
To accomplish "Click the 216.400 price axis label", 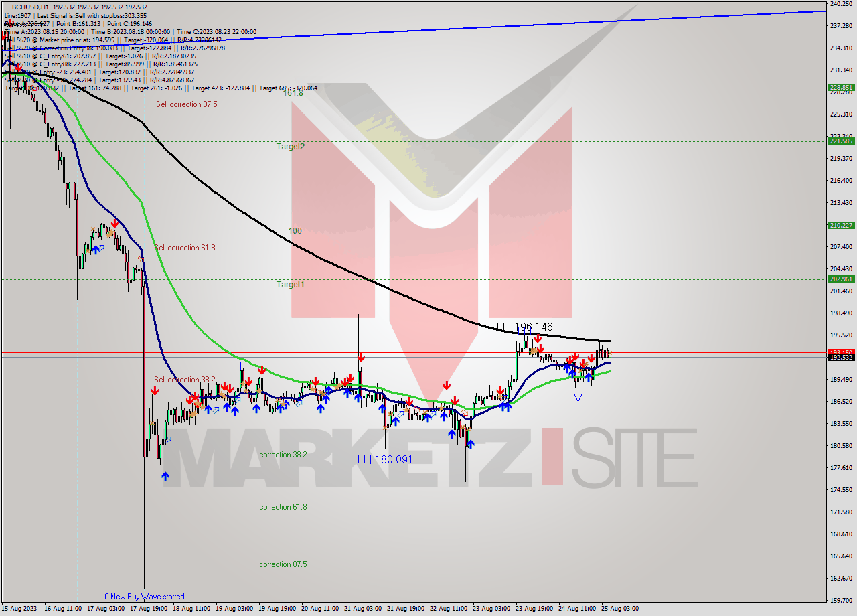I will pos(841,180).
